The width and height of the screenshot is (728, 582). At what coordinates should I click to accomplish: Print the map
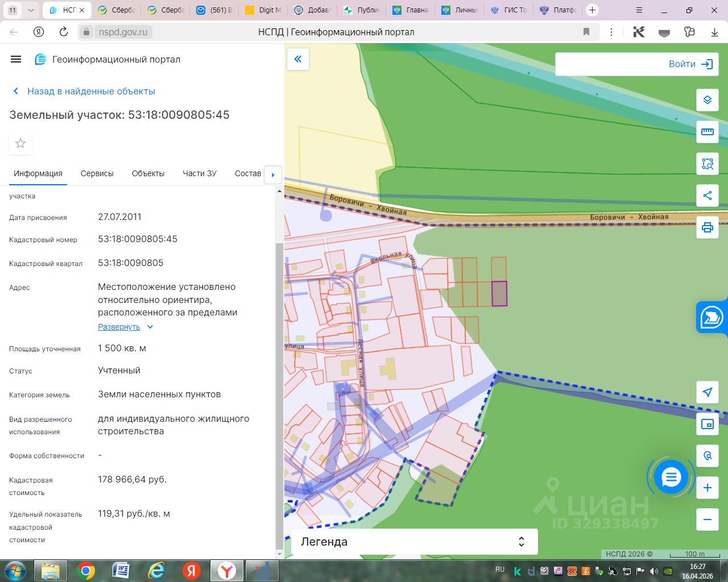(x=707, y=227)
